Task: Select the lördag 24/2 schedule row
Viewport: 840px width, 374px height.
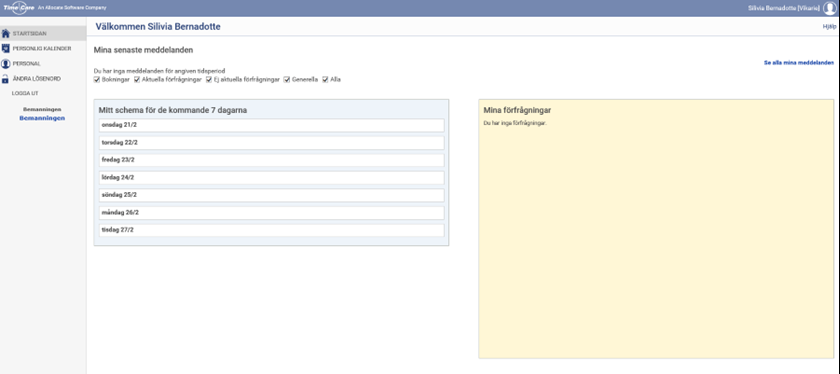Action: pos(272,177)
